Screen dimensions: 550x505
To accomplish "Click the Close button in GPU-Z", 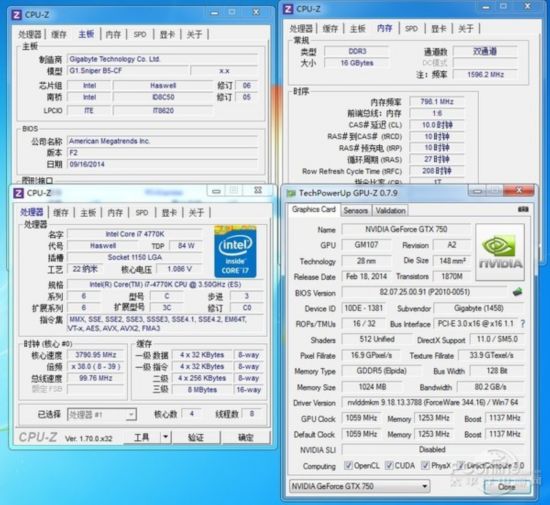I will [507, 487].
